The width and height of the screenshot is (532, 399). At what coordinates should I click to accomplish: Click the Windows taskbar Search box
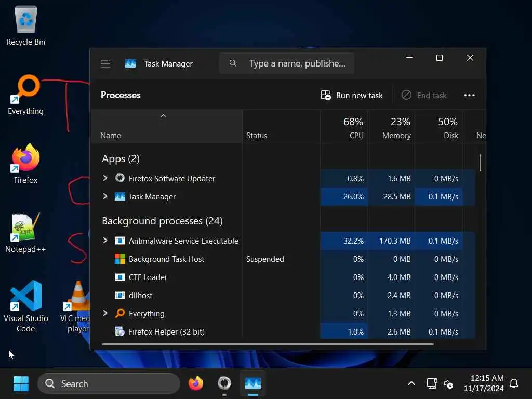click(109, 384)
